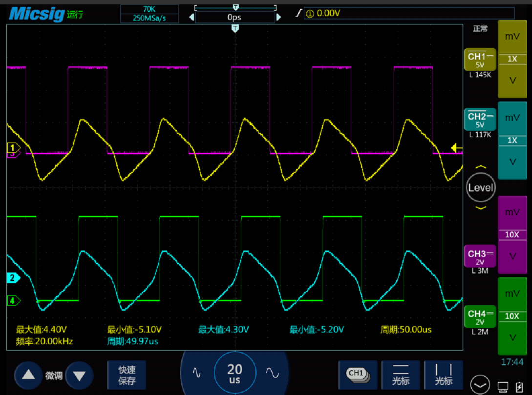Select mV scale for purple CH3
This screenshot has height=395, width=532.
point(512,212)
